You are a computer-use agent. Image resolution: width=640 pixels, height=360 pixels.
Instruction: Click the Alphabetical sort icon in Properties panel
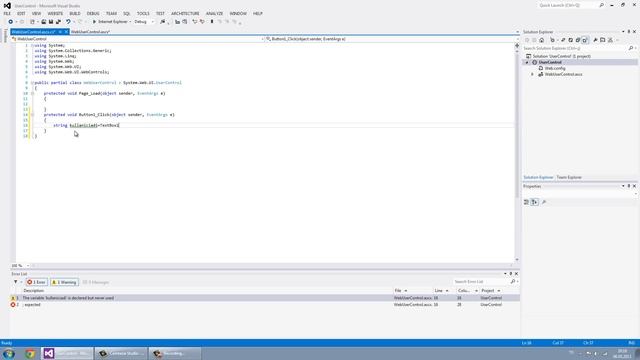click(535, 202)
